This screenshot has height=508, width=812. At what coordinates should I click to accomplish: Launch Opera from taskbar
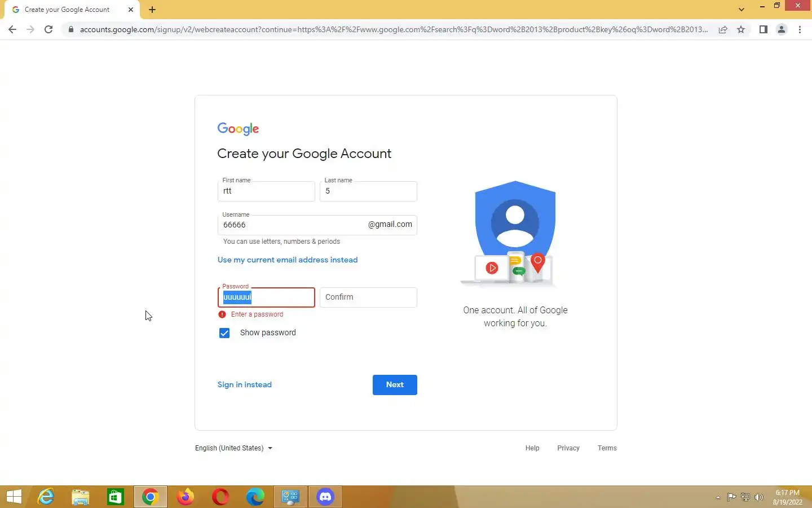(x=220, y=497)
